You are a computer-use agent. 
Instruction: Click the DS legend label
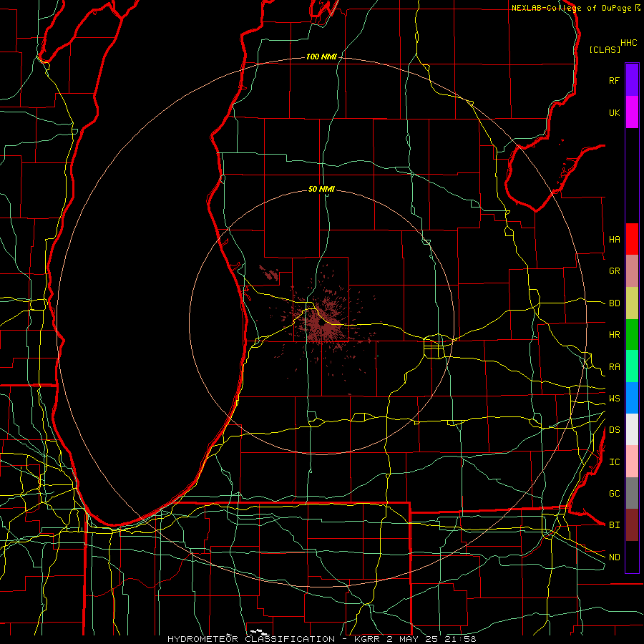coord(614,430)
